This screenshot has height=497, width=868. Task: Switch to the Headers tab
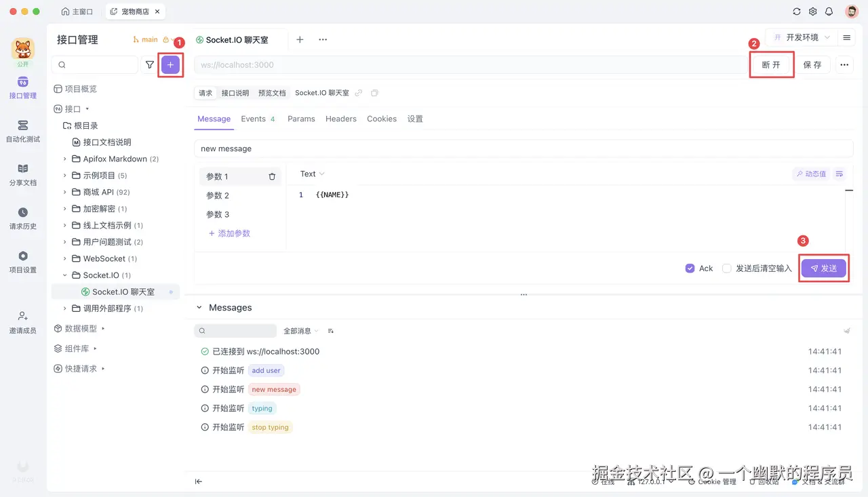[340, 119]
